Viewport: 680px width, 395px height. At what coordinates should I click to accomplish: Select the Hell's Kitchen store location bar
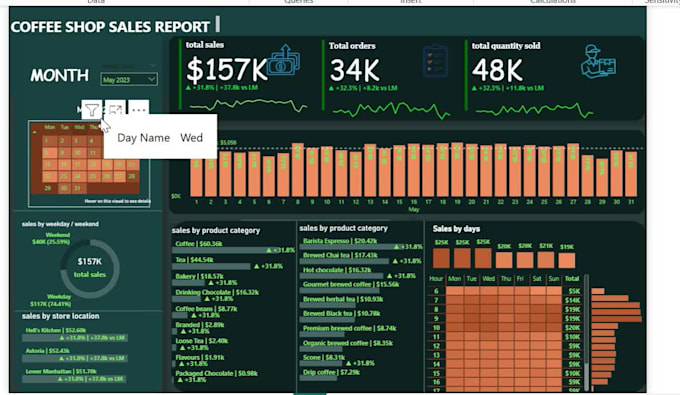75,337
